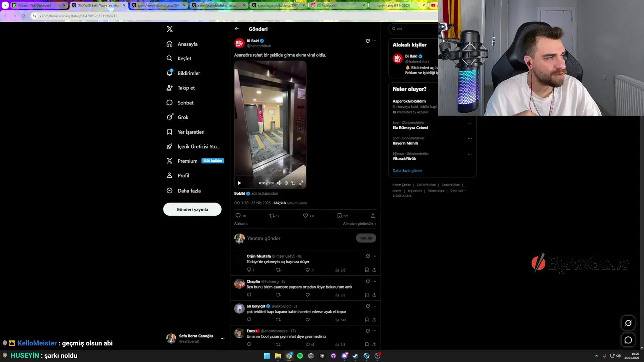Viewport: 644px width, 362px height.
Task: Share ali kolyiğit's reply
Action: click(x=374, y=320)
